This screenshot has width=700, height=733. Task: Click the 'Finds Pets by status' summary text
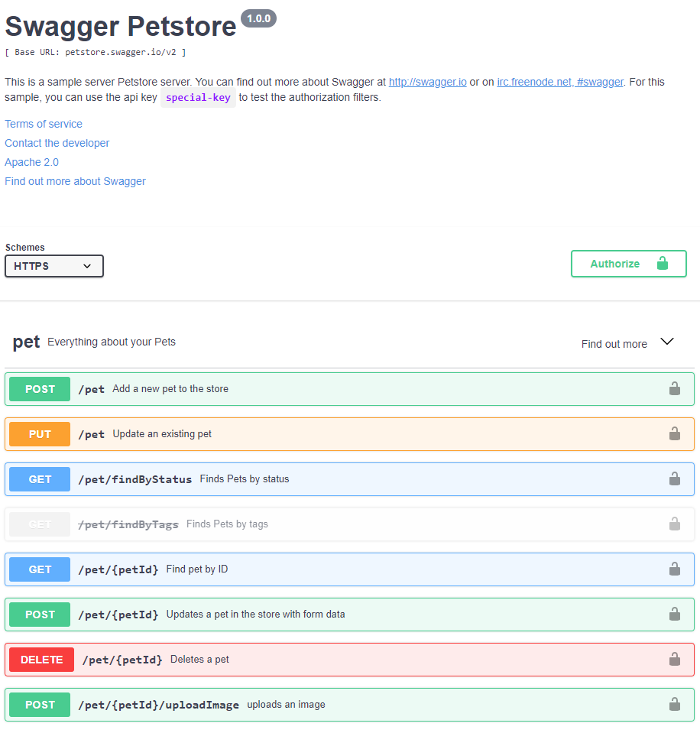(245, 478)
